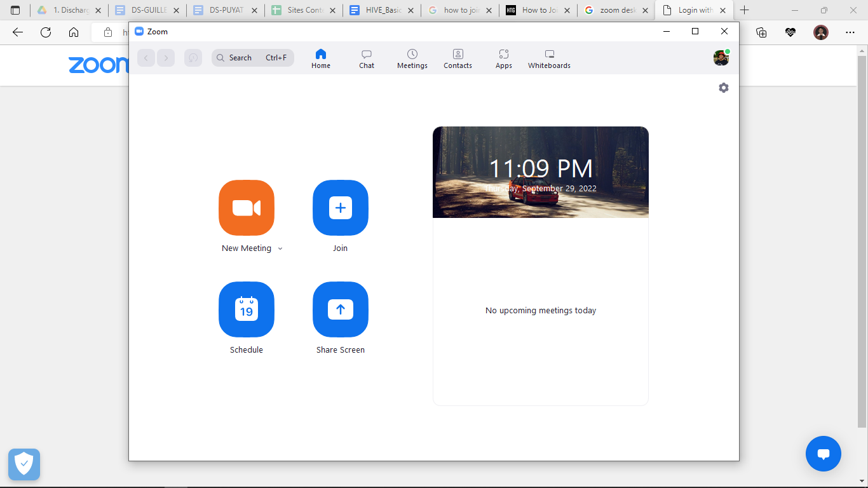Switch to the 'HIVE_Basic' browser tab
This screenshot has width=868, height=488.
[382, 10]
